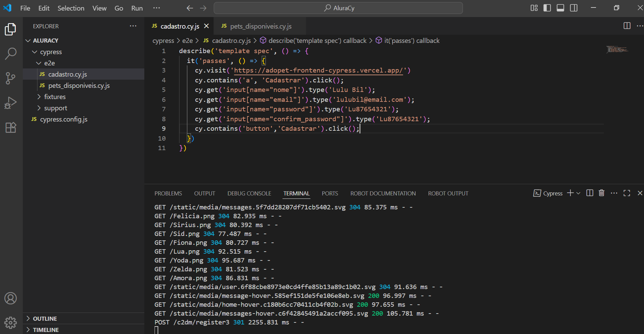The height and width of the screenshot is (334, 644).
Task: Click the e2e breadcrumb segment
Action: 188,41
